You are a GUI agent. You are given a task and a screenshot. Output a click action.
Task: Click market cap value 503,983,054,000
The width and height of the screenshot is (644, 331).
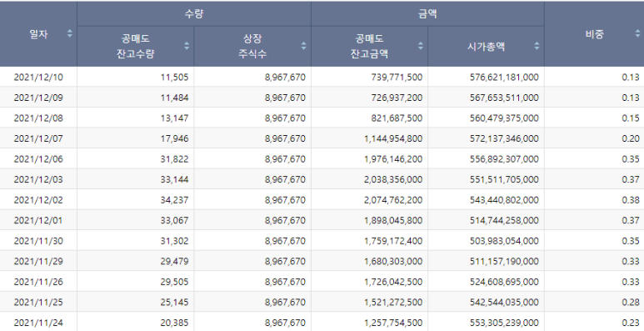504,241
